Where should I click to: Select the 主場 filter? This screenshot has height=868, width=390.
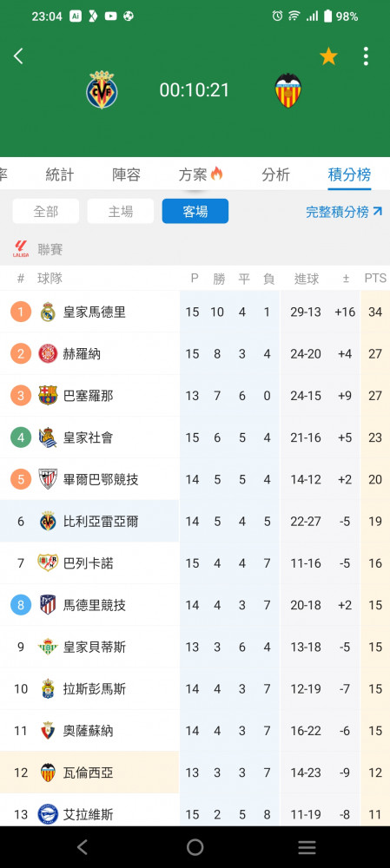120,211
